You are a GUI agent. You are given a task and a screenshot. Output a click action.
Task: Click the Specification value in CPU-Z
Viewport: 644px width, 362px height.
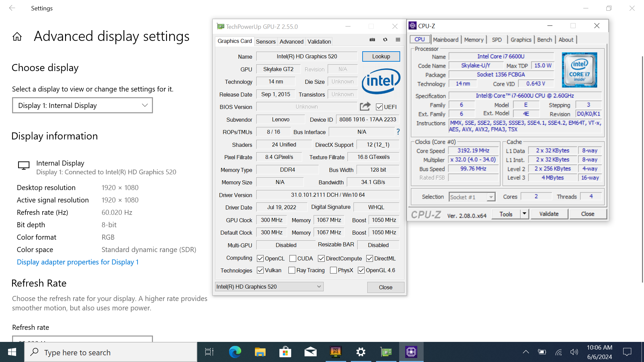[525, 96]
